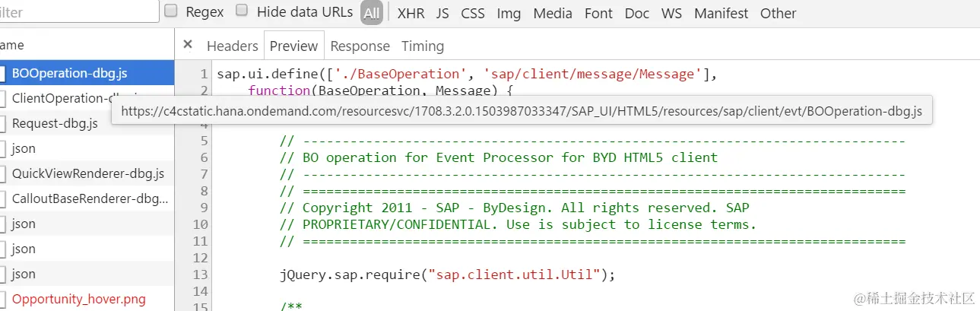980x311 pixels.
Task: Filter requests by Img
Action: click(509, 13)
